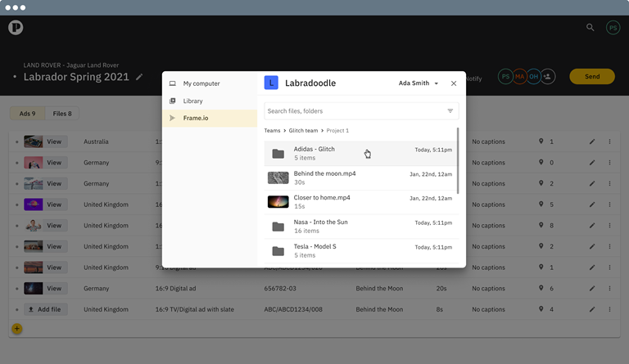Image resolution: width=629 pixels, height=364 pixels.
Task: Open kebab menu in row with 0 destinations
Action: point(609,163)
